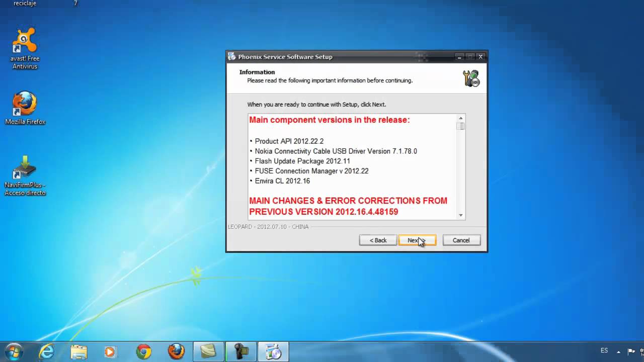Screen dimensions: 644x362
Task: Click the setup wizard tools-and-disc icon
Action: click(x=471, y=78)
